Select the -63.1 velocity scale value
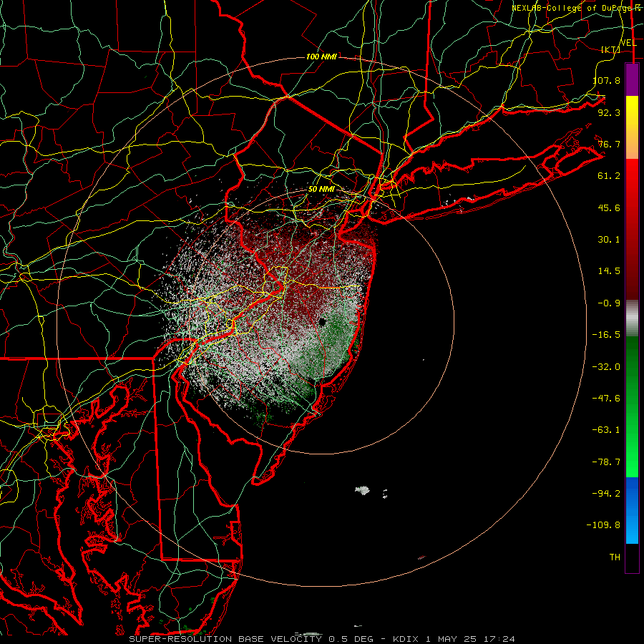 [x=606, y=430]
